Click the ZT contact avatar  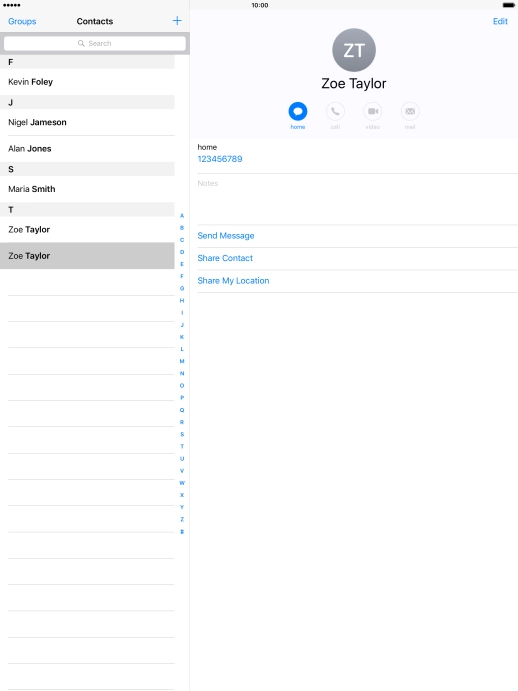click(354, 50)
